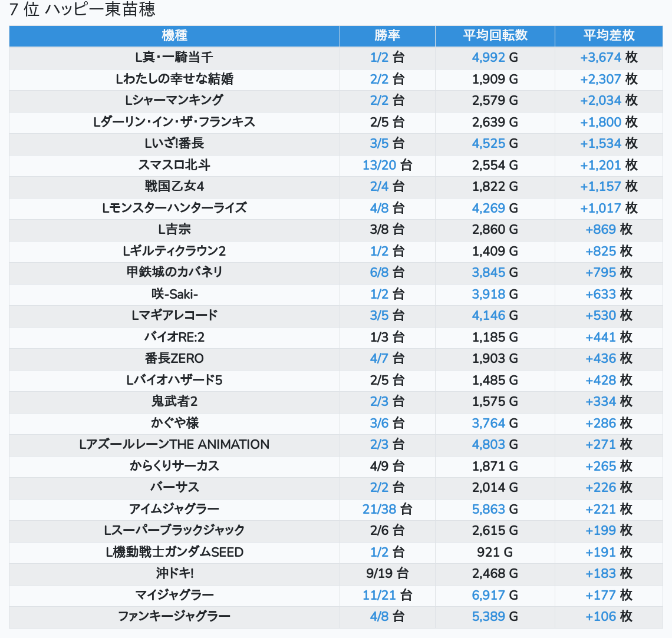
Task: Select 21/38 台 win rate for アイムジャグラー
Action: pyautogui.click(x=387, y=509)
